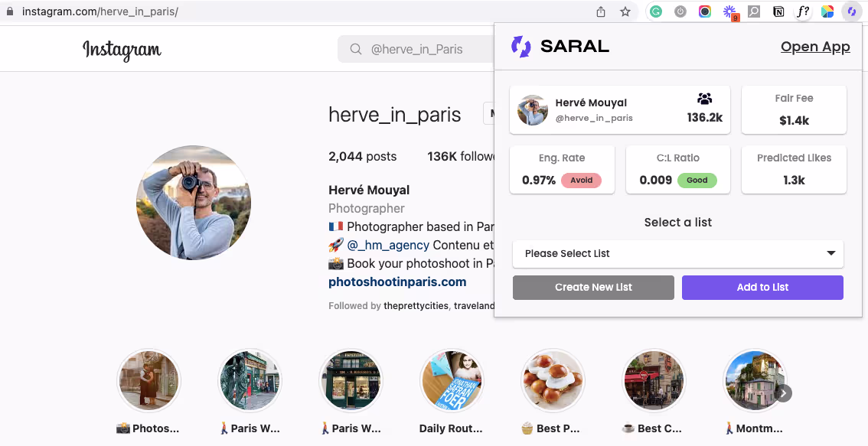
Task: Click the Add to List button
Action: tap(762, 287)
